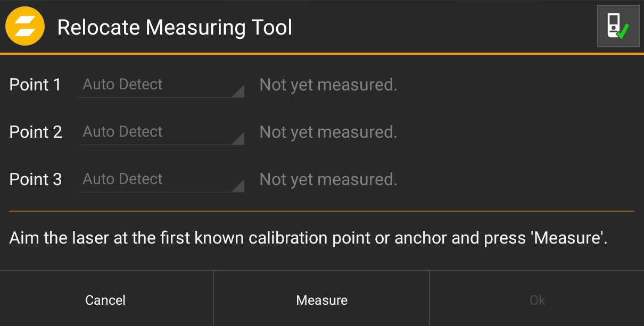Open the Point 3 Auto Detect dropdown
Image resolution: width=644 pixels, height=326 pixels.
pos(160,179)
